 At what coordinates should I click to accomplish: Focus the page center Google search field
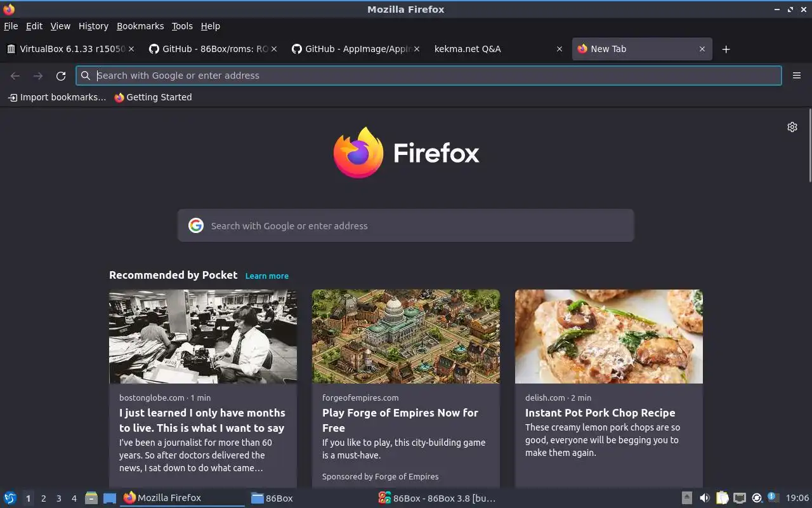click(406, 225)
